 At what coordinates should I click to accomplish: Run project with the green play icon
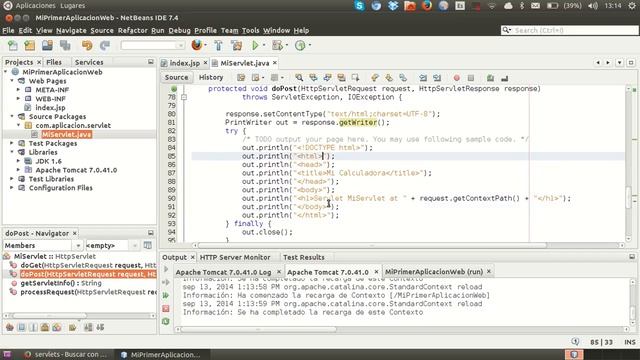click(x=256, y=46)
